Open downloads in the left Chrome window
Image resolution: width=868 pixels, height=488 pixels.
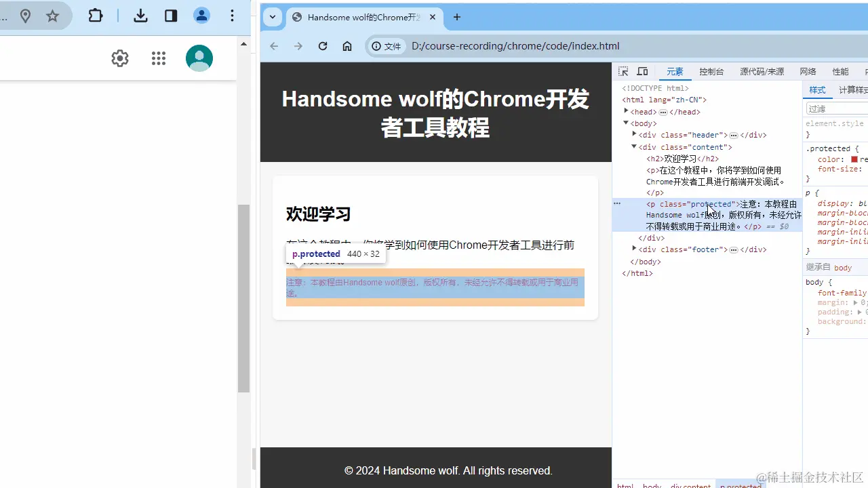(x=140, y=16)
